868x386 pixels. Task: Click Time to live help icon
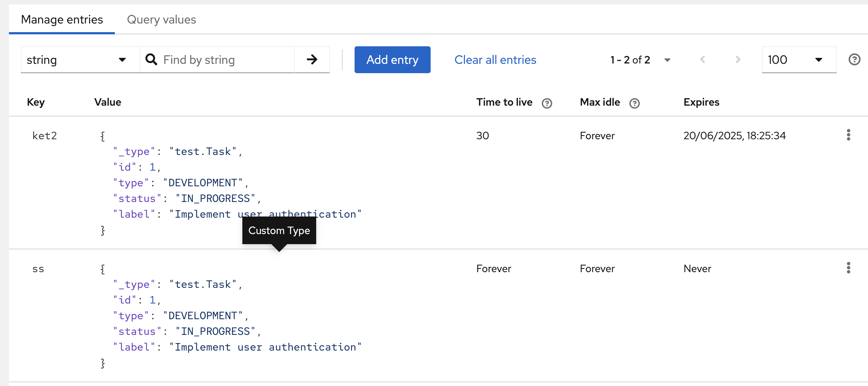(547, 103)
